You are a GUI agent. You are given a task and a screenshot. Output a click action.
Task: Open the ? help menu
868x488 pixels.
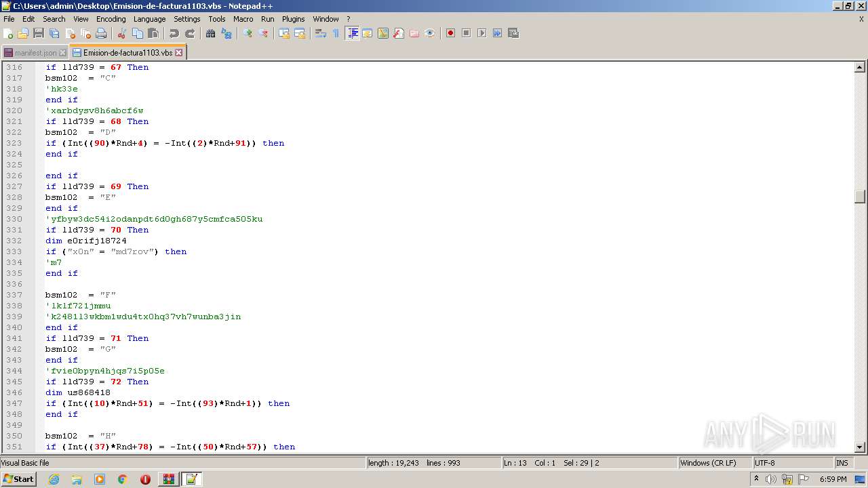point(349,19)
